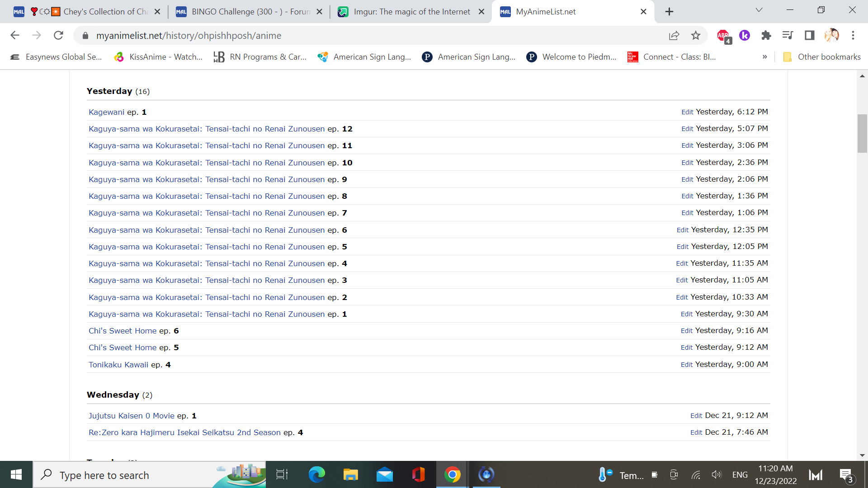
Task: Reload the current page
Action: (58, 35)
